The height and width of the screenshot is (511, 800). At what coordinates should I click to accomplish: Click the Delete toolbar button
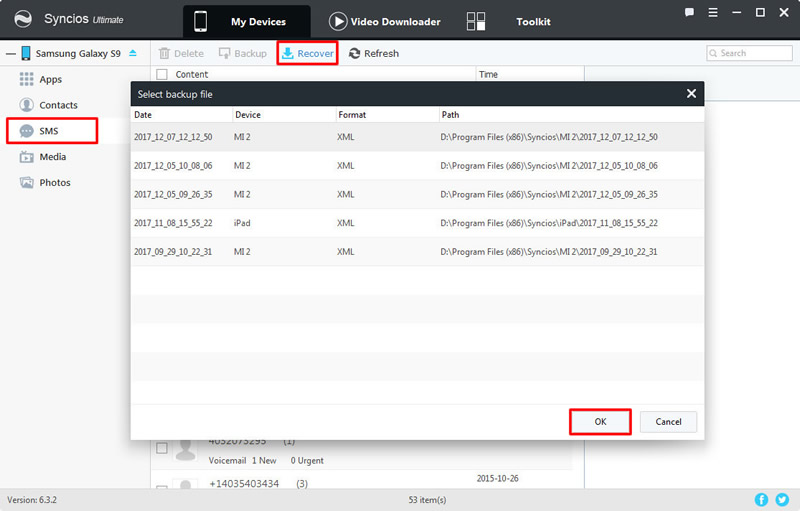click(x=181, y=54)
